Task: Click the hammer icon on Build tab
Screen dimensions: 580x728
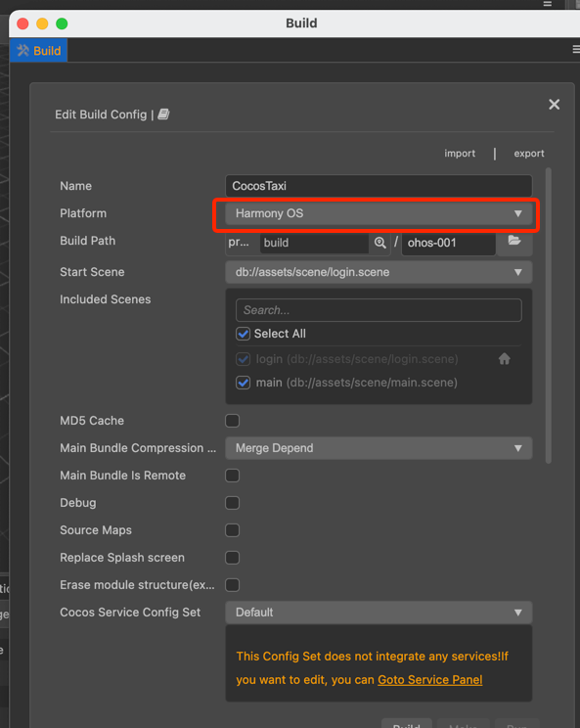Action: click(x=22, y=50)
